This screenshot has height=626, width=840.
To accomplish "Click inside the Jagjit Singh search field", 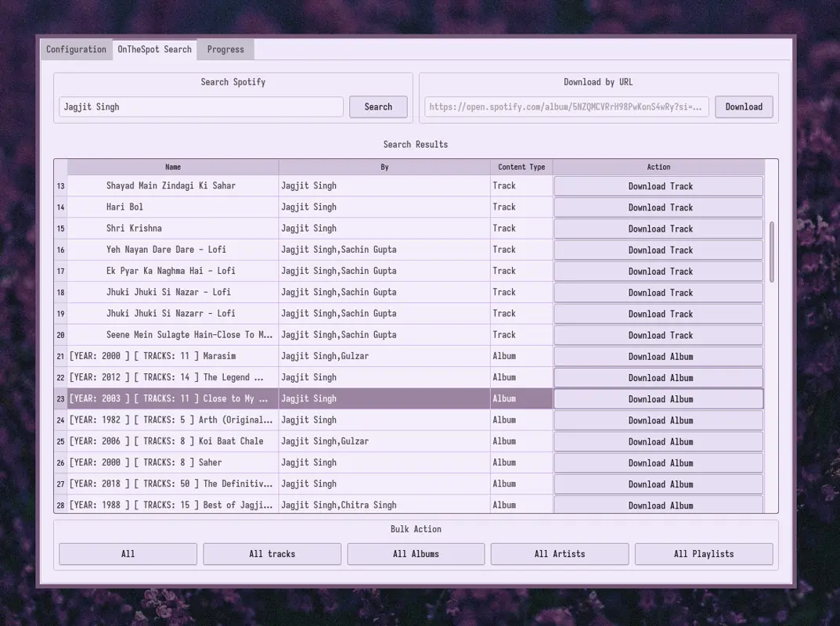I will tap(200, 106).
